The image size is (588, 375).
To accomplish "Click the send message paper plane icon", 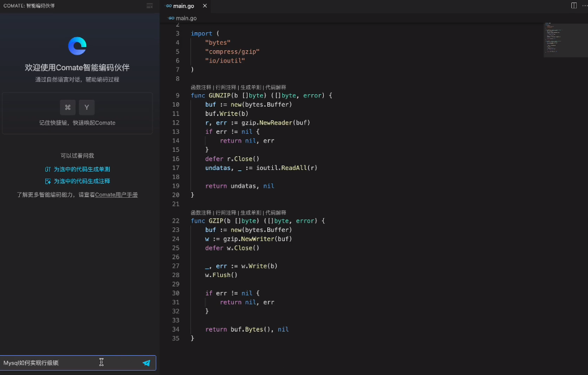I will click(146, 363).
